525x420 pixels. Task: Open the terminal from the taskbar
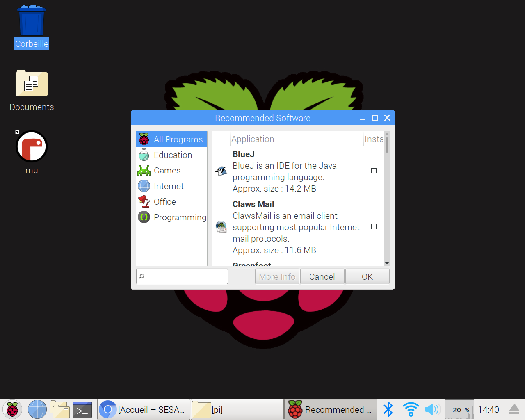coord(82,409)
